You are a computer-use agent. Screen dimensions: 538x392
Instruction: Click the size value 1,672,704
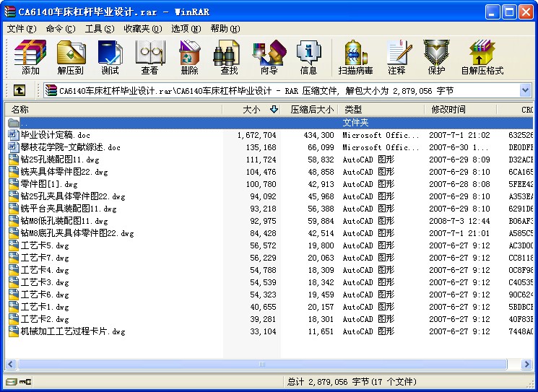tap(256, 135)
